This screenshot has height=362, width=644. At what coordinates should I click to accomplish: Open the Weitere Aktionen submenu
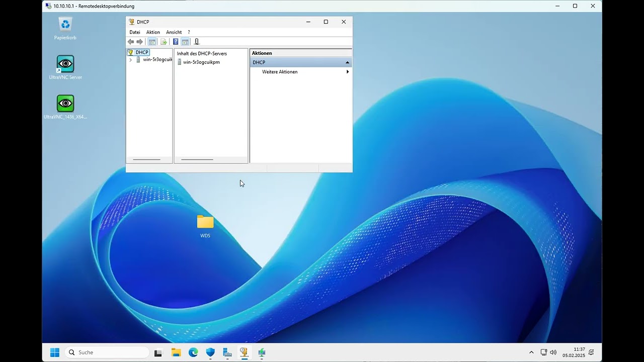coord(301,72)
